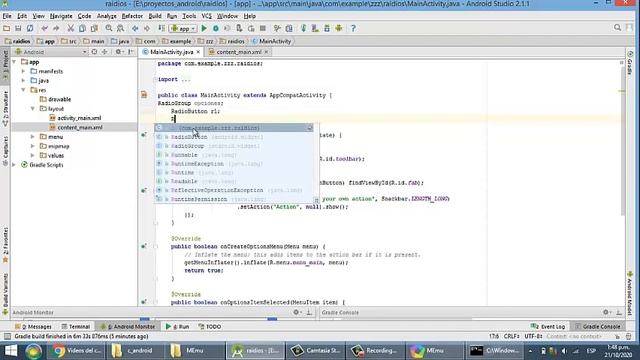Open the TODO tool window
This screenshot has height=360, width=640.
(210, 327)
